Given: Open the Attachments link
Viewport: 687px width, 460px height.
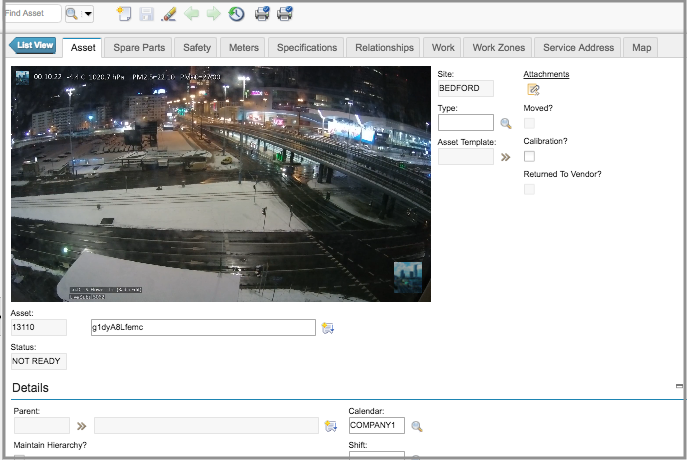Looking at the screenshot, I should (546, 74).
